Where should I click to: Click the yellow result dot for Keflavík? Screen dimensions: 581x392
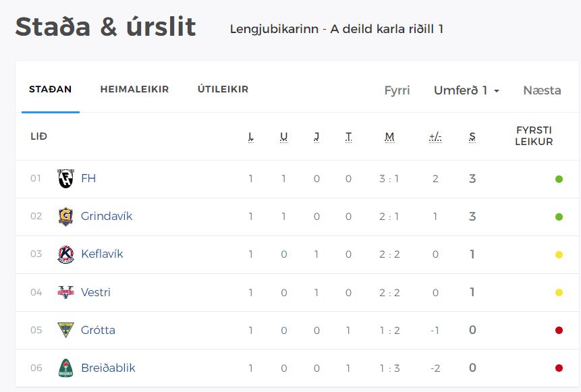tap(559, 254)
